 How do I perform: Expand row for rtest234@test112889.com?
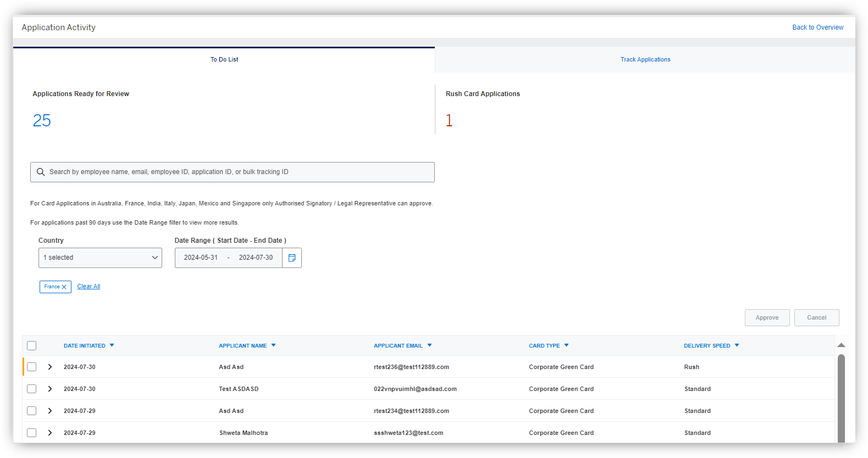coord(50,411)
